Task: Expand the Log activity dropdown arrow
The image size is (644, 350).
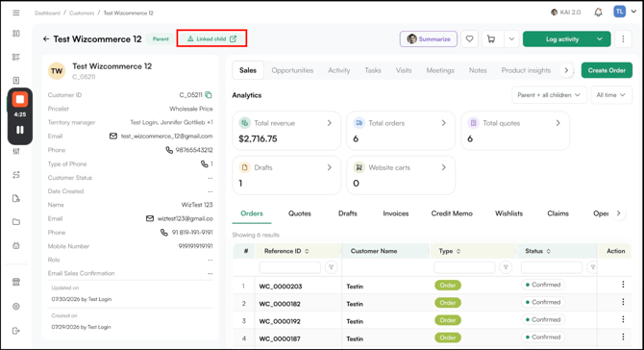Action: click(x=600, y=39)
